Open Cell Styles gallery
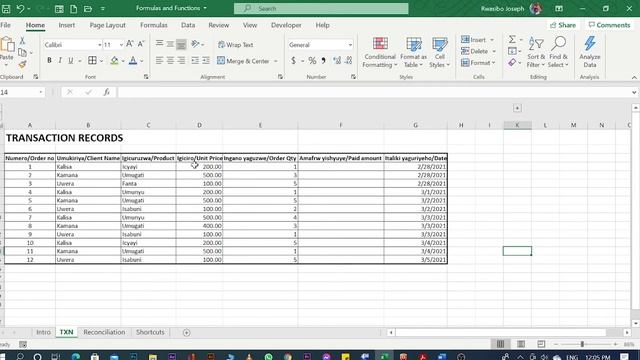Screen dimensions: 640x360 point(440,52)
